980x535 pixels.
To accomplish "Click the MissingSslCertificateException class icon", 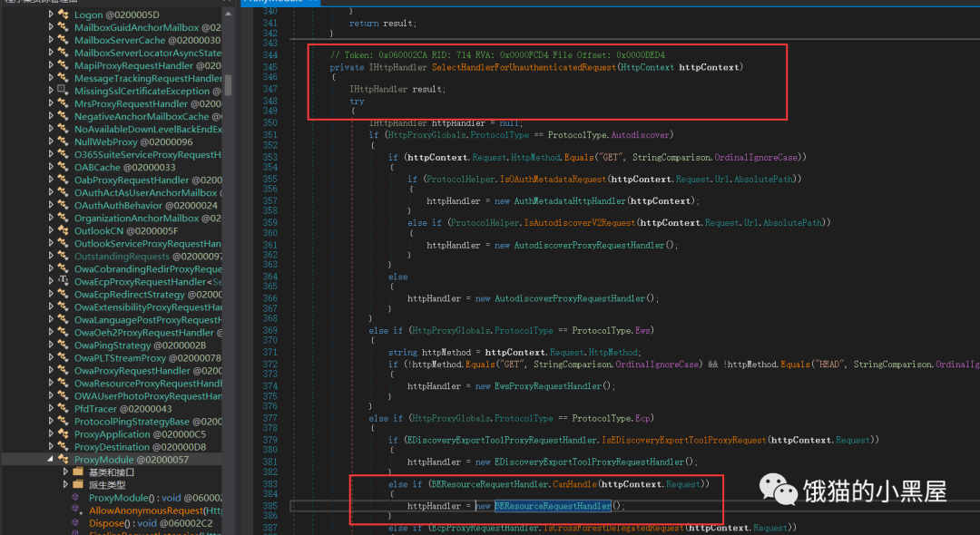I will pyautogui.click(x=63, y=92).
